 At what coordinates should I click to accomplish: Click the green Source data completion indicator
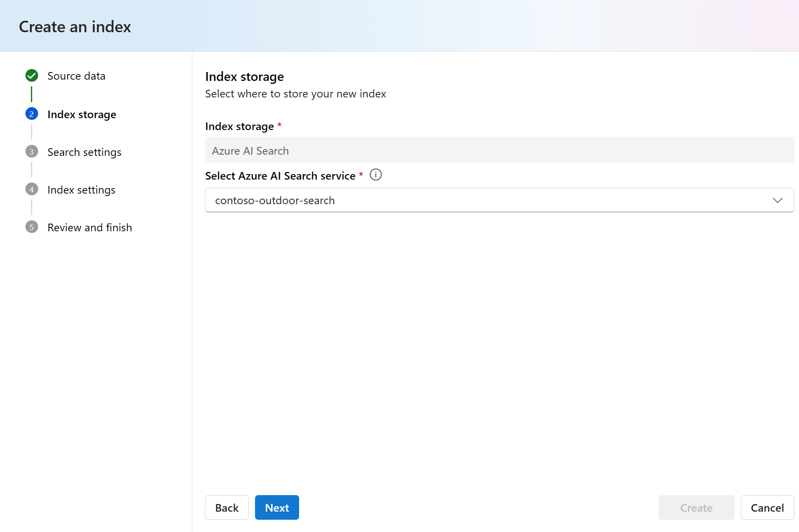pyautogui.click(x=31, y=76)
